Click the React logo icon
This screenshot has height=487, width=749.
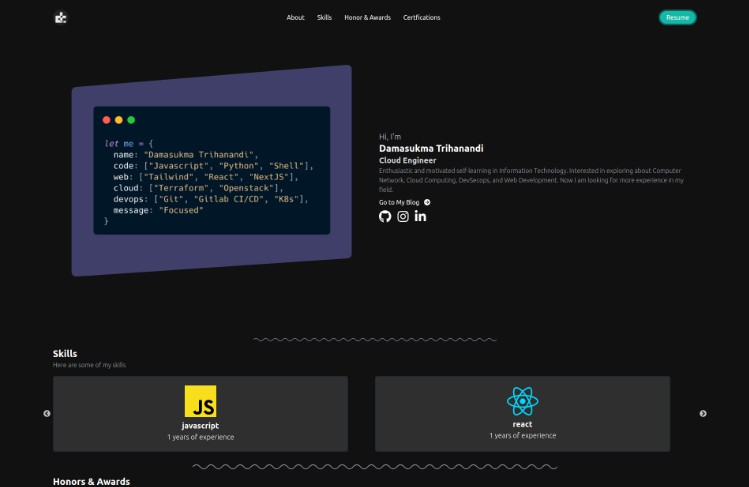(x=522, y=401)
